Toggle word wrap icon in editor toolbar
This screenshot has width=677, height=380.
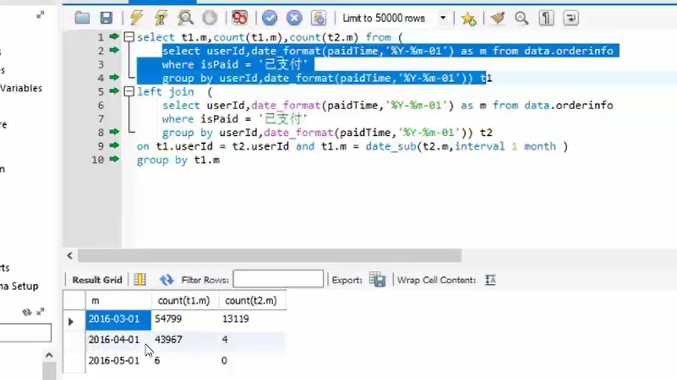tap(571, 18)
